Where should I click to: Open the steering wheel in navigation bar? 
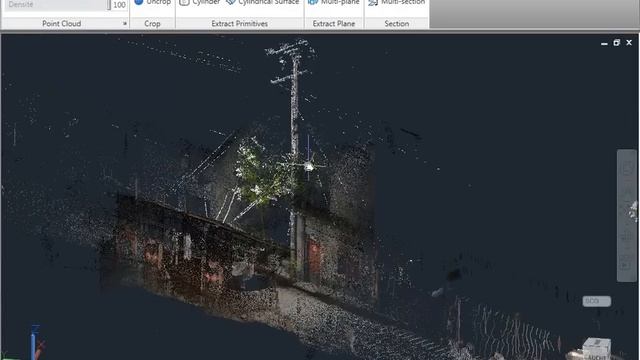pyautogui.click(x=626, y=168)
